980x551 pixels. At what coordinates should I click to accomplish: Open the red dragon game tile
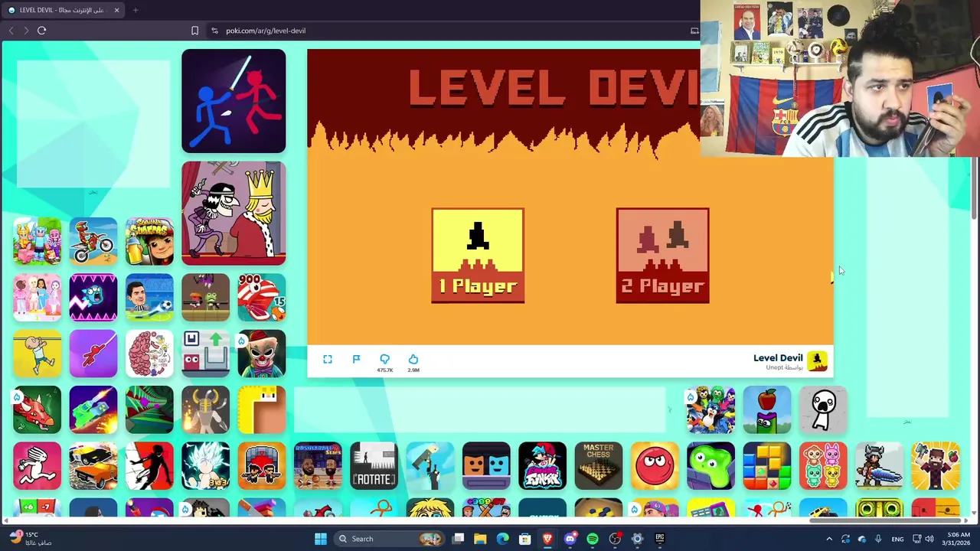tap(37, 409)
